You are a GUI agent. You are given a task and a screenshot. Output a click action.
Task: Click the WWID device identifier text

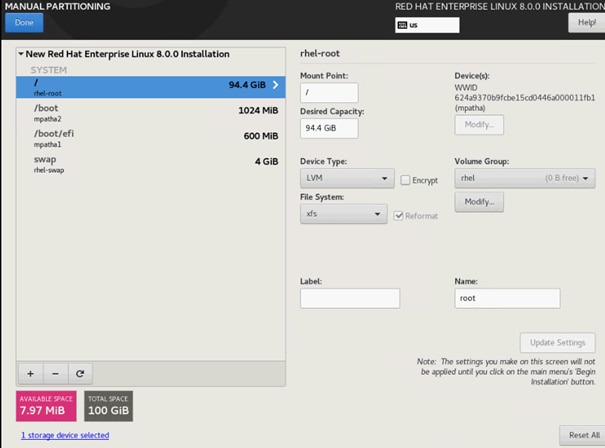pyautogui.click(x=525, y=98)
